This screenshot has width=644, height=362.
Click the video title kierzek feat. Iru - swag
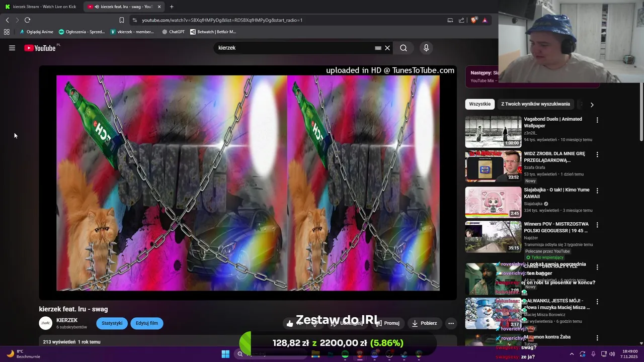pos(73,309)
